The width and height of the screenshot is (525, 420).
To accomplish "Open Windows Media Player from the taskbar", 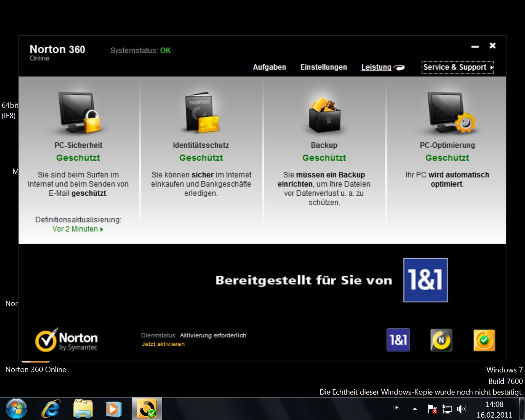I will 113,409.
